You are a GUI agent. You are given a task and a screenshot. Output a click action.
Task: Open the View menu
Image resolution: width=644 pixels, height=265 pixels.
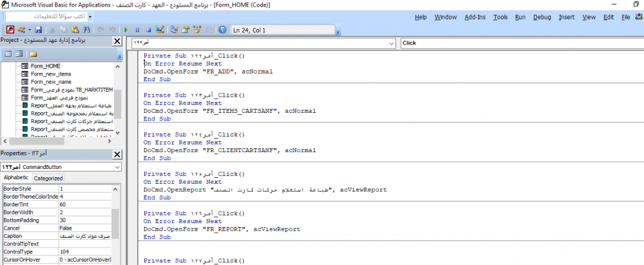[x=589, y=17]
